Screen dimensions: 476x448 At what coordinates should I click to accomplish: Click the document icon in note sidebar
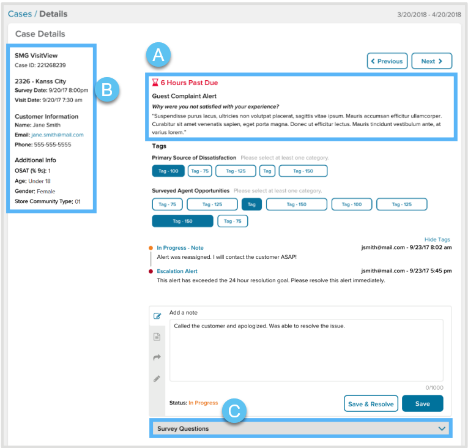(157, 337)
